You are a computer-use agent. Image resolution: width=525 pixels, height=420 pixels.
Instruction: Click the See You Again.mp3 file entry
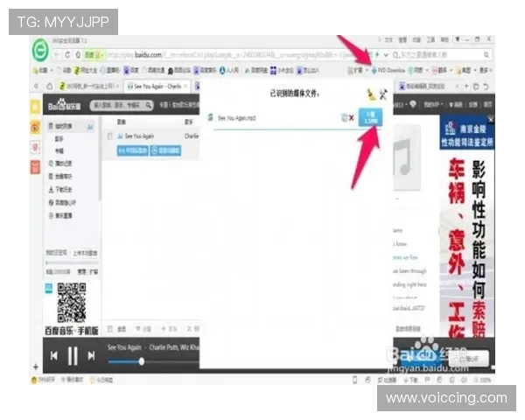click(236, 118)
